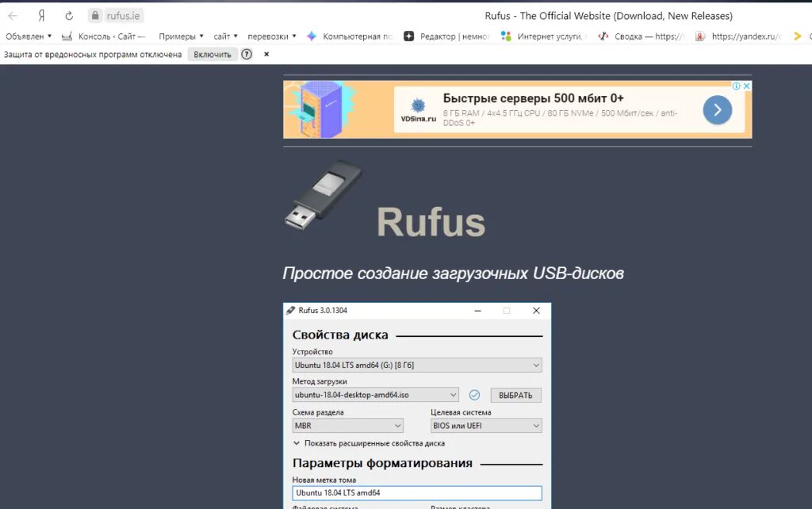Open the https://yandex.ru bookmark

pos(738,36)
